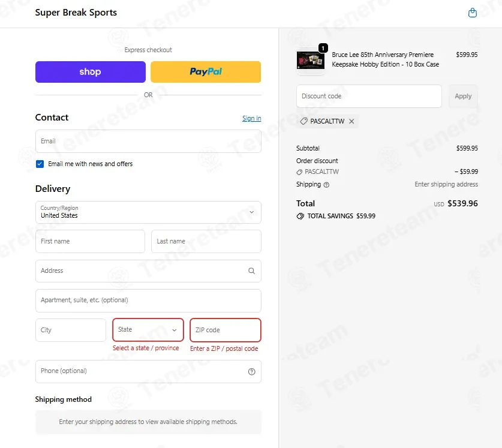Uncheck Email me with news and offers
The width and height of the screenshot is (502, 448).
click(x=40, y=164)
